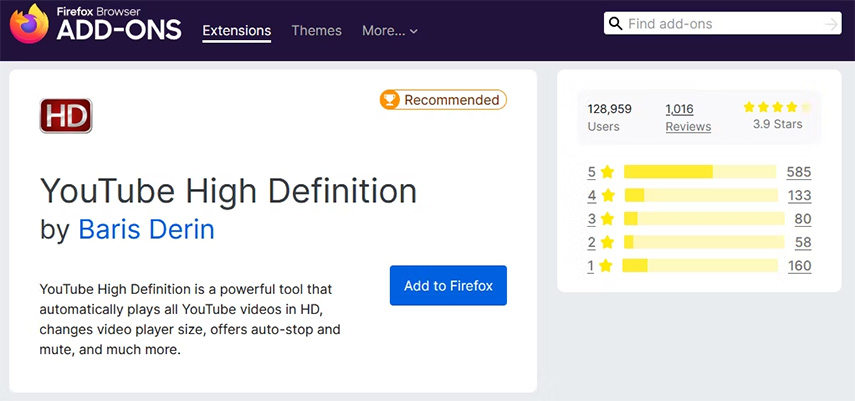Viewport: 855px width, 401px height.
Task: Click the one-star rating bar
Action: [700, 266]
